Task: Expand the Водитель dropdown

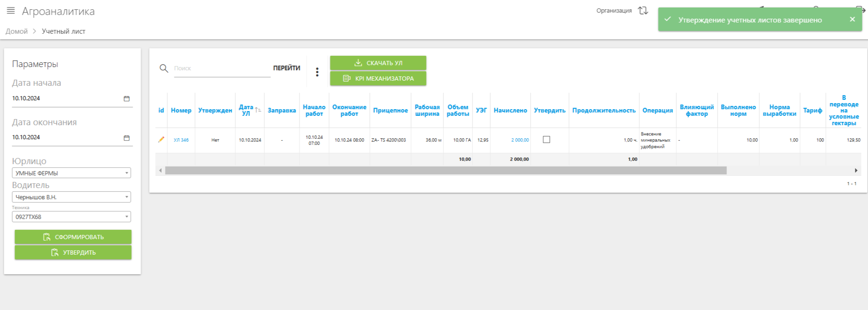Action: [x=127, y=197]
